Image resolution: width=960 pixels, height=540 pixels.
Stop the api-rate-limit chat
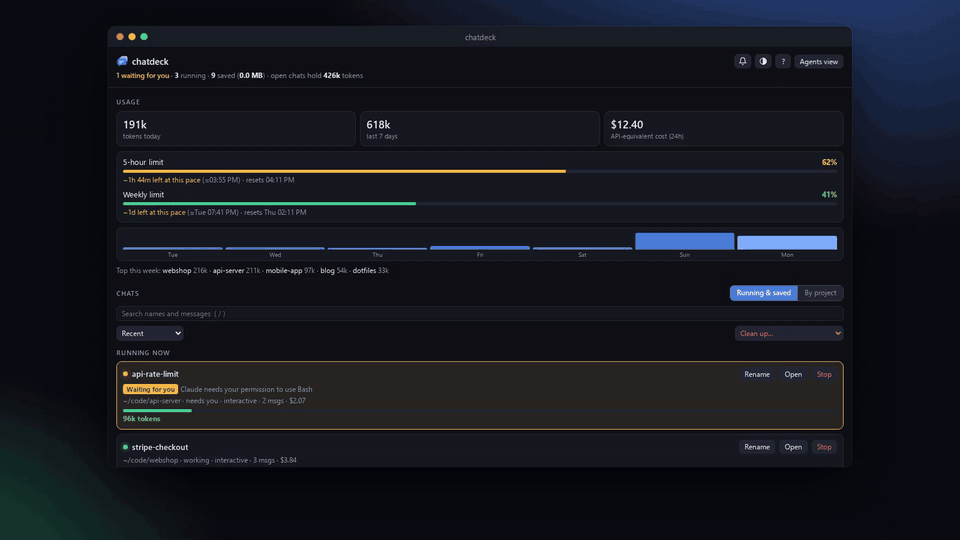point(824,374)
